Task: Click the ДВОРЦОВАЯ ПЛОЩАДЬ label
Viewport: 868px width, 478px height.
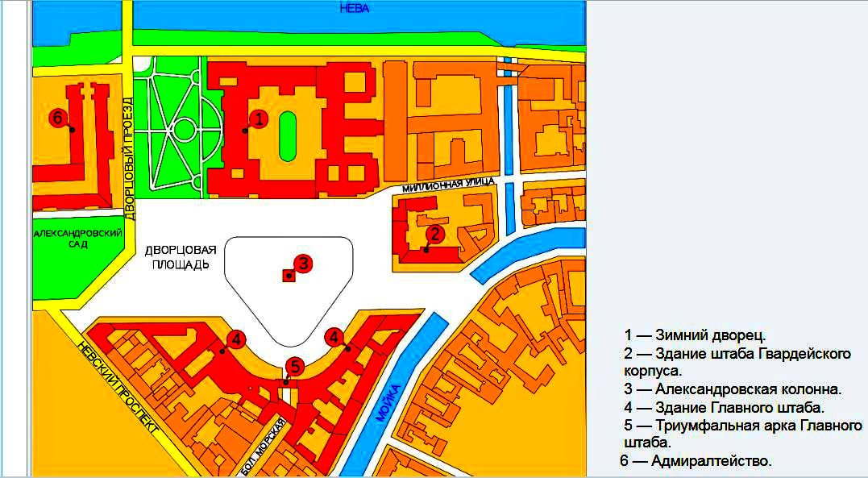Action: pos(181,258)
